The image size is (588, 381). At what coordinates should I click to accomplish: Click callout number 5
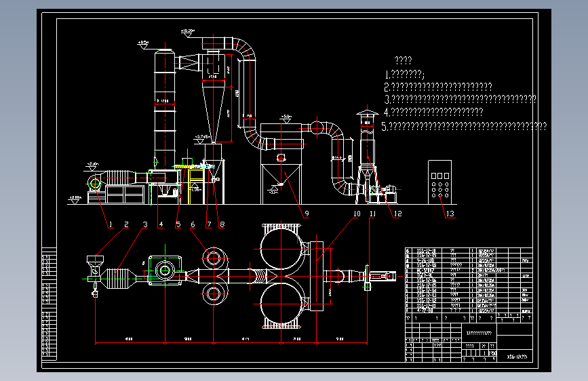pos(178,224)
